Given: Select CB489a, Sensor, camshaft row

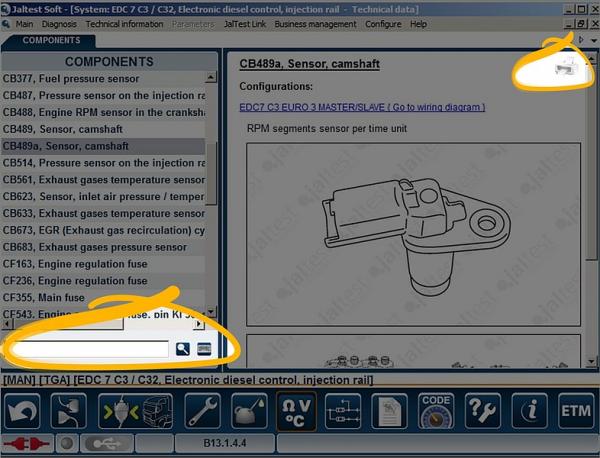Looking at the screenshot, I should click(103, 146).
